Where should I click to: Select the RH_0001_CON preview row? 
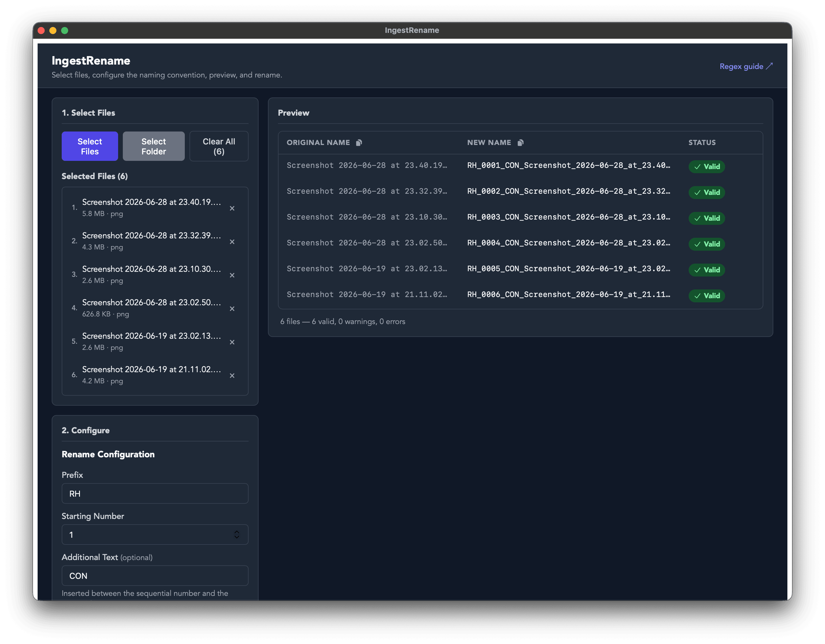pos(520,166)
